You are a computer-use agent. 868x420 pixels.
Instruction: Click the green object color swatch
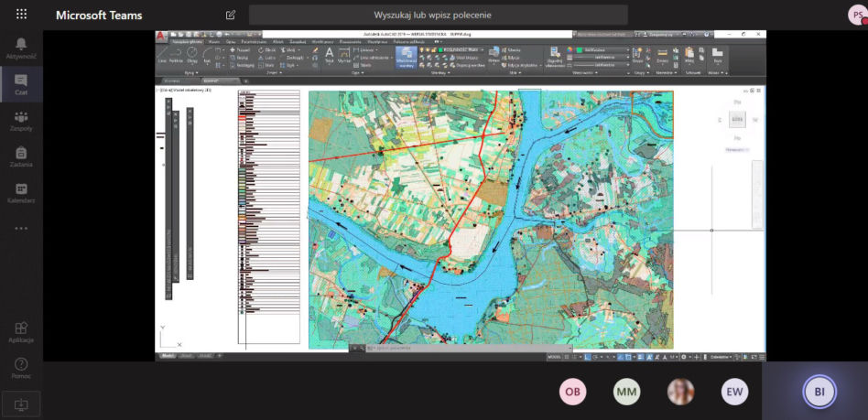pyautogui.click(x=579, y=49)
